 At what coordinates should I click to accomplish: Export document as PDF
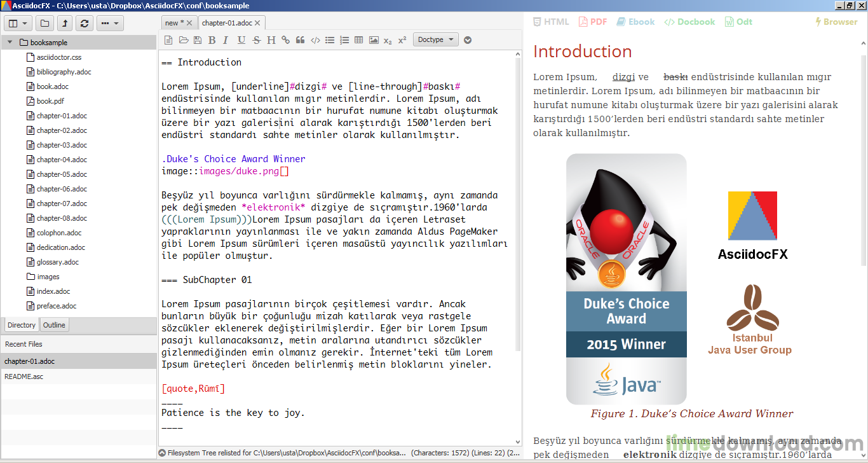(x=593, y=22)
